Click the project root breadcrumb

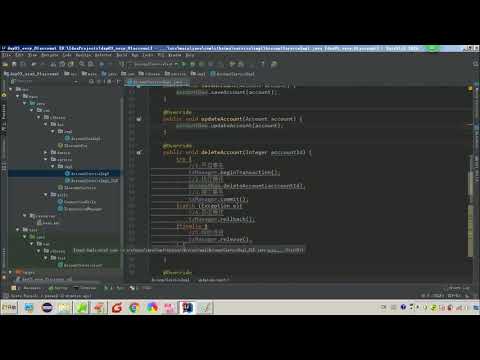click(32, 74)
